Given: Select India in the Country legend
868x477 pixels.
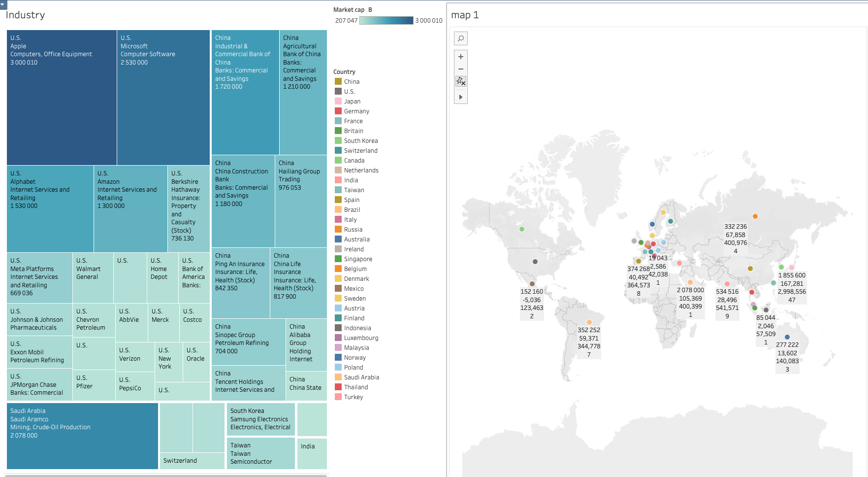Looking at the screenshot, I should pos(351,180).
